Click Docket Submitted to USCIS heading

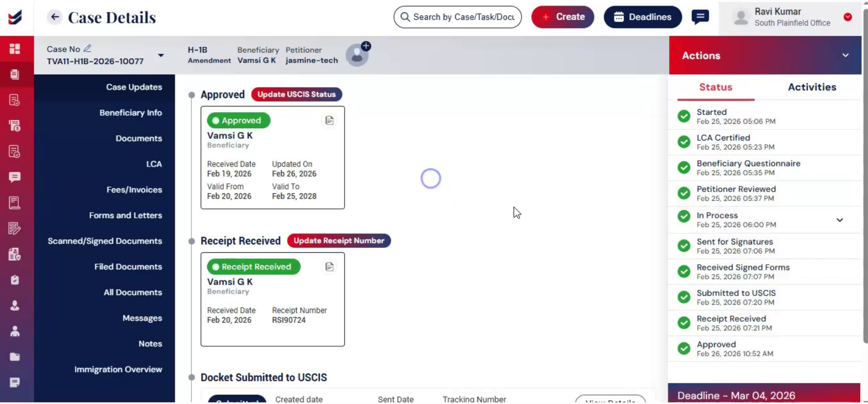click(x=264, y=378)
